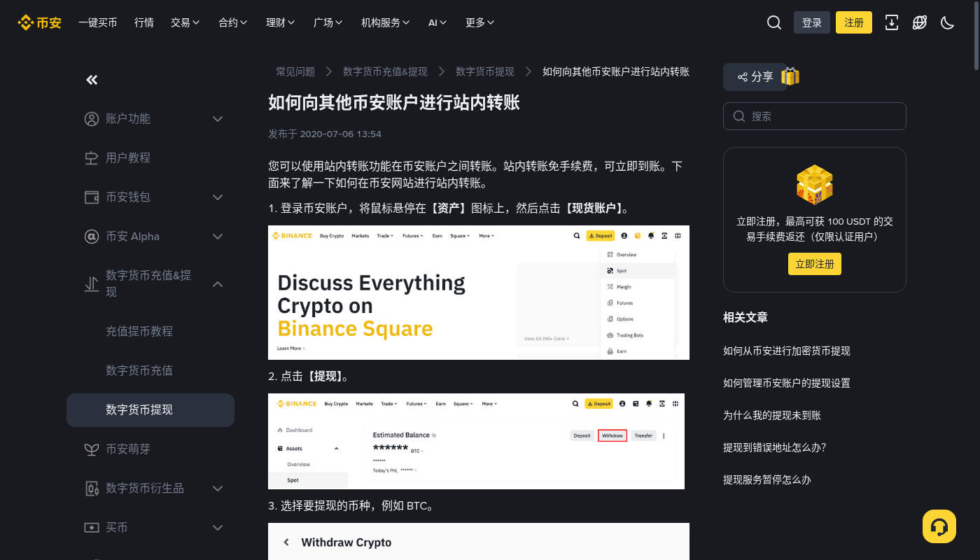Expand the 账户功能 section chevron
This screenshot has height=560, width=980.
(218, 119)
